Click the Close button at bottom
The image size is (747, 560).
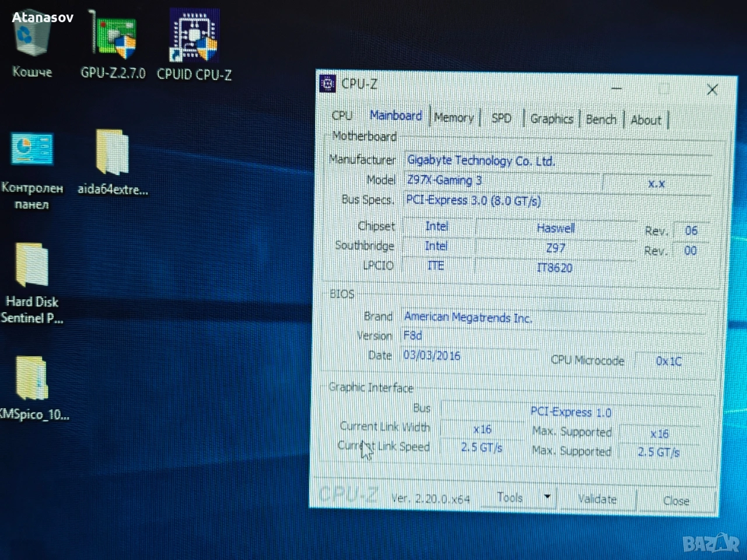pos(676,501)
